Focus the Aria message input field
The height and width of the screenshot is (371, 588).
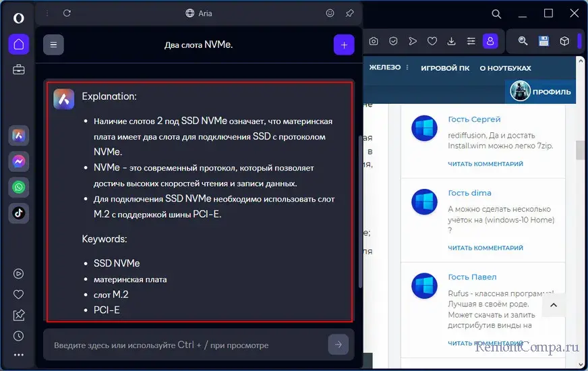click(182, 345)
